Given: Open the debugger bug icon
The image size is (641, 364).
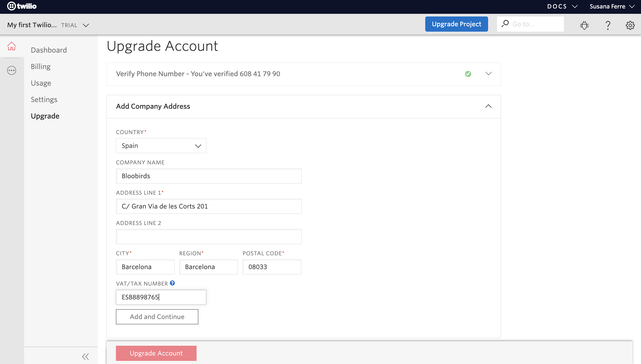Looking at the screenshot, I should [x=584, y=25].
